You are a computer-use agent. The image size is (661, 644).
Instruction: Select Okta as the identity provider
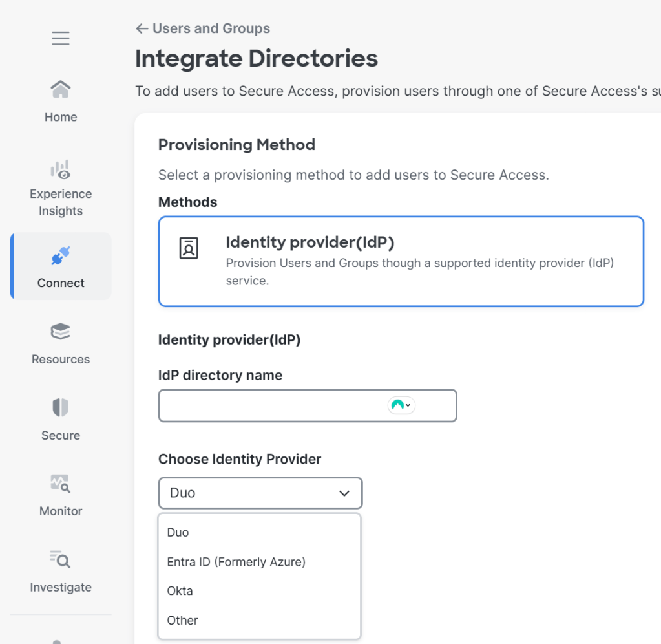tap(180, 591)
